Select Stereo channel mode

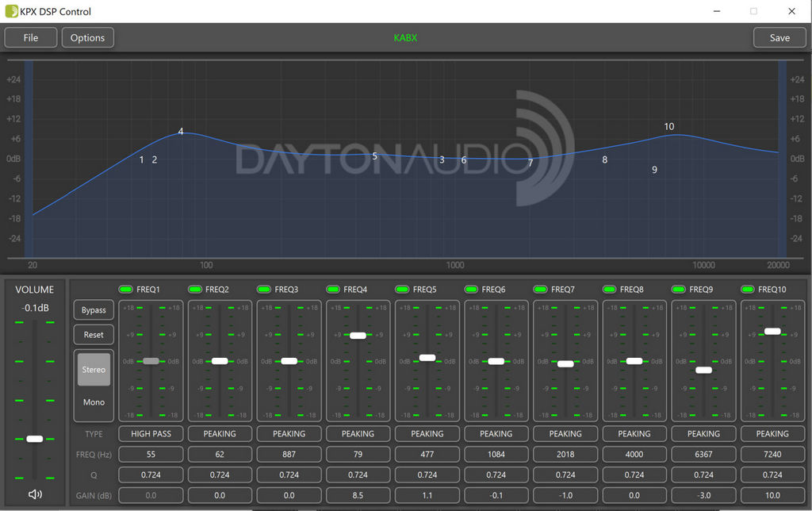point(94,370)
